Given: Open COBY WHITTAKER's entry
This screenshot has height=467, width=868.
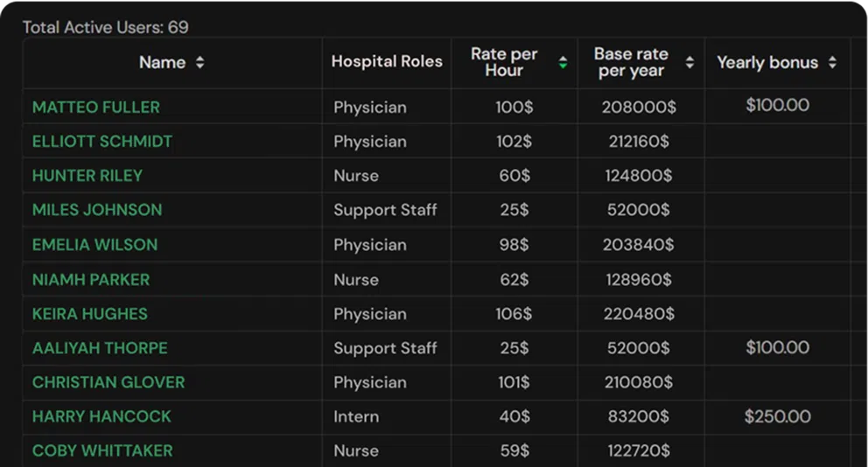Looking at the screenshot, I should [102, 451].
